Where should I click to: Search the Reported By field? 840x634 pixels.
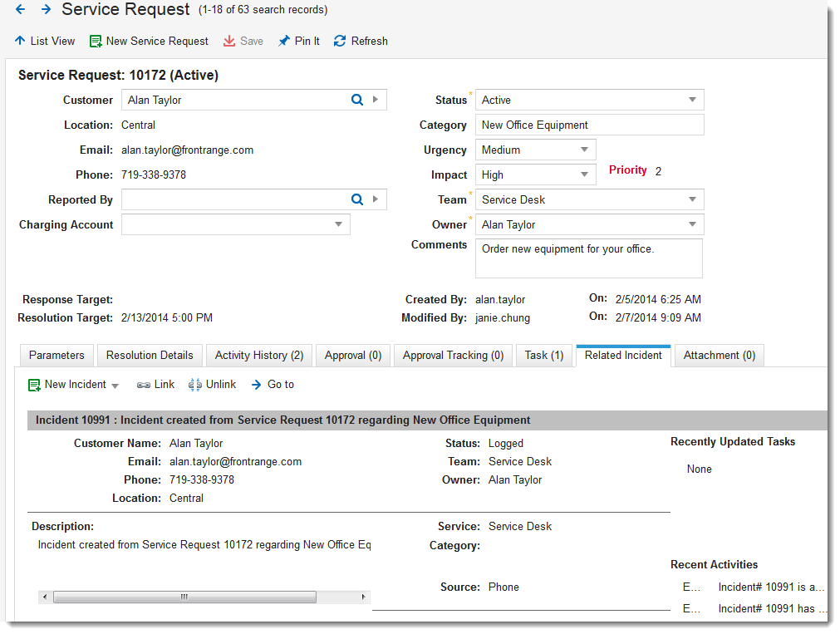356,199
